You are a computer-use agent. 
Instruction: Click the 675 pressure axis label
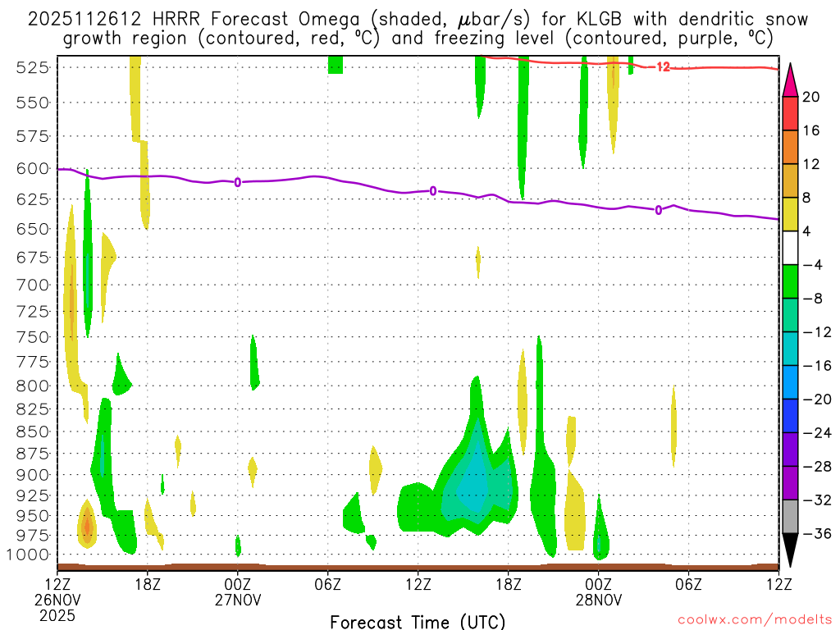[x=33, y=258]
